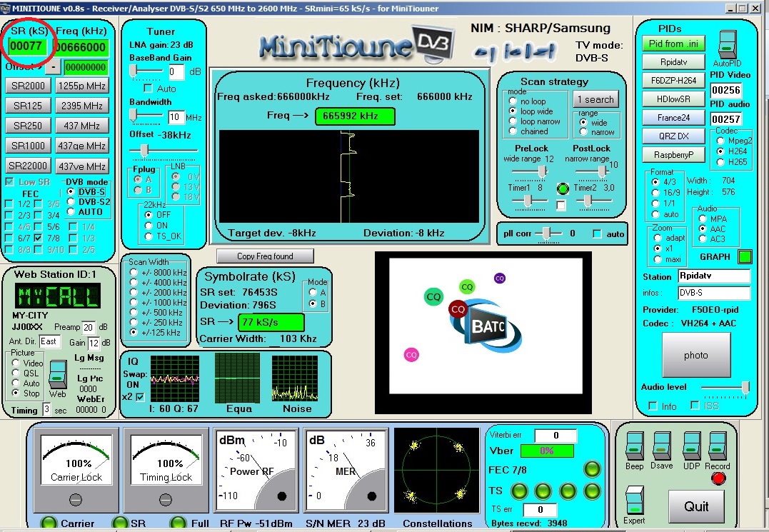Select Video picture option
Image resolution: width=769 pixels, height=532 pixels.
15,363
